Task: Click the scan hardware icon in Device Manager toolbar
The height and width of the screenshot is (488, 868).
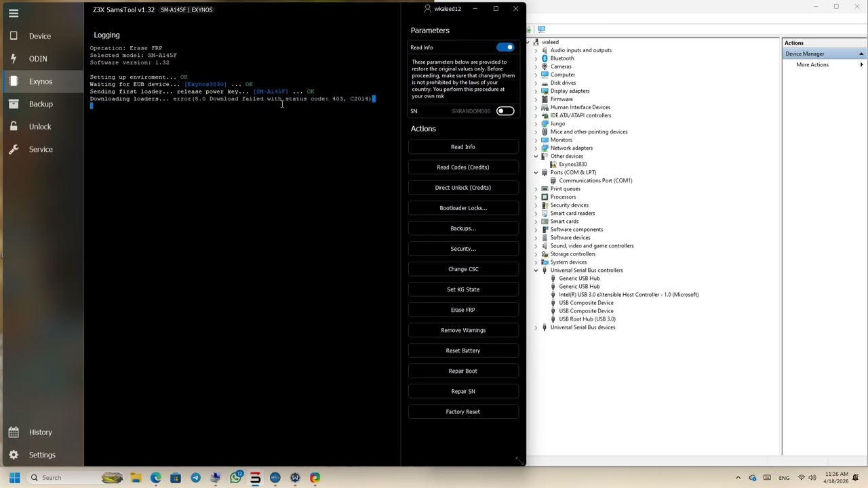Action: tap(542, 29)
